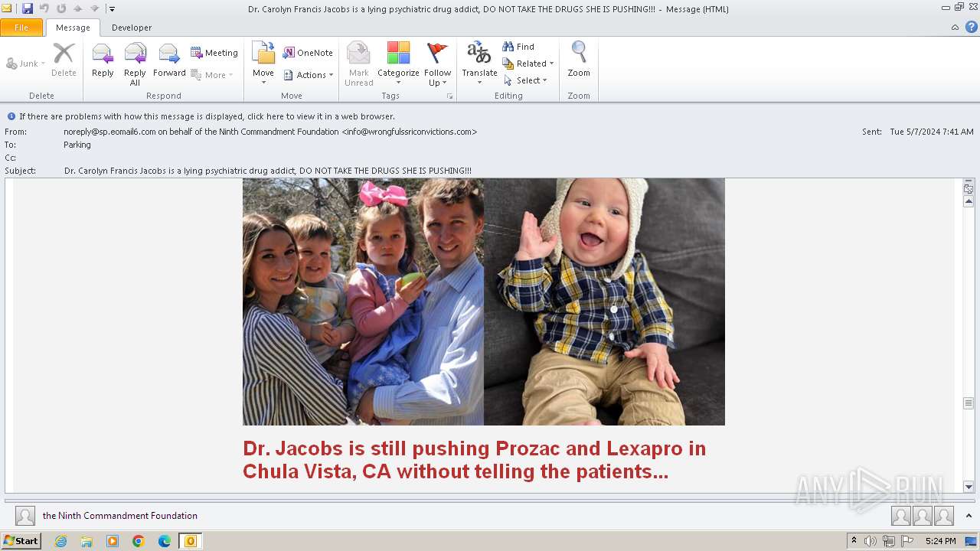Switch to the Developer tab

pyautogui.click(x=132, y=28)
